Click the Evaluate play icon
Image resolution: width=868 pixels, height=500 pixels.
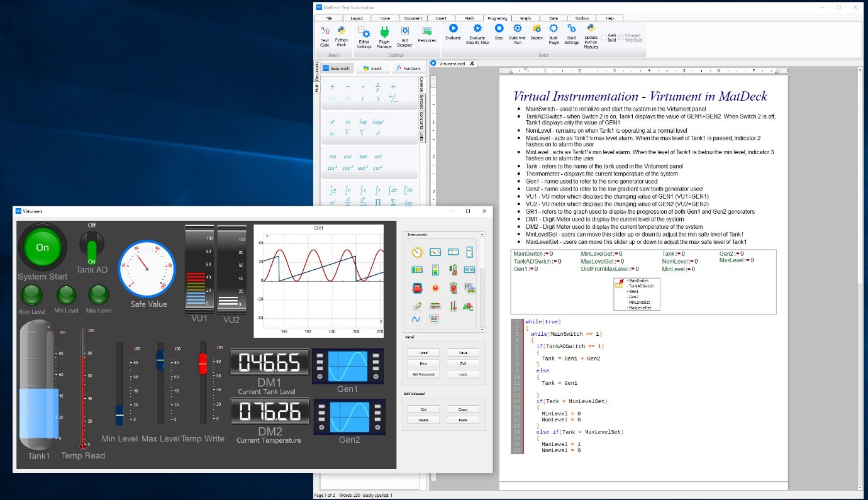(x=453, y=29)
